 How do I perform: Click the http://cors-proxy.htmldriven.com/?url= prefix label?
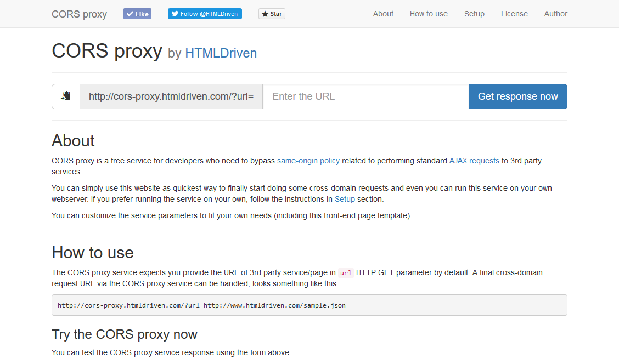pos(171,96)
